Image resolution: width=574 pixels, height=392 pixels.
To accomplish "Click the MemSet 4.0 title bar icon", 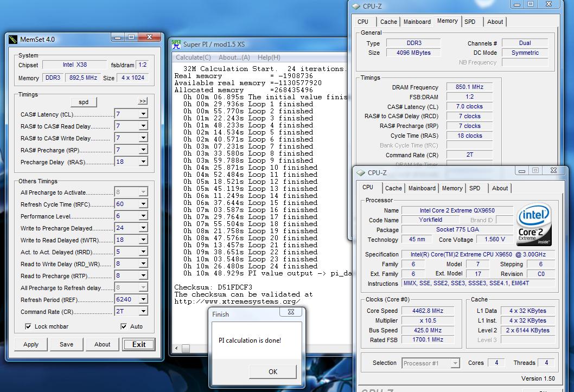I will [13, 39].
